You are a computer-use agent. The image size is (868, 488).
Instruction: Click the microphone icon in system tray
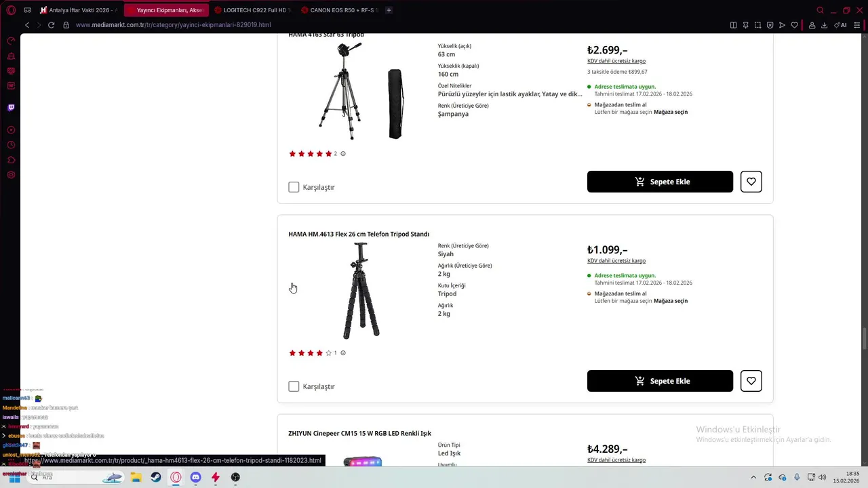(797, 477)
